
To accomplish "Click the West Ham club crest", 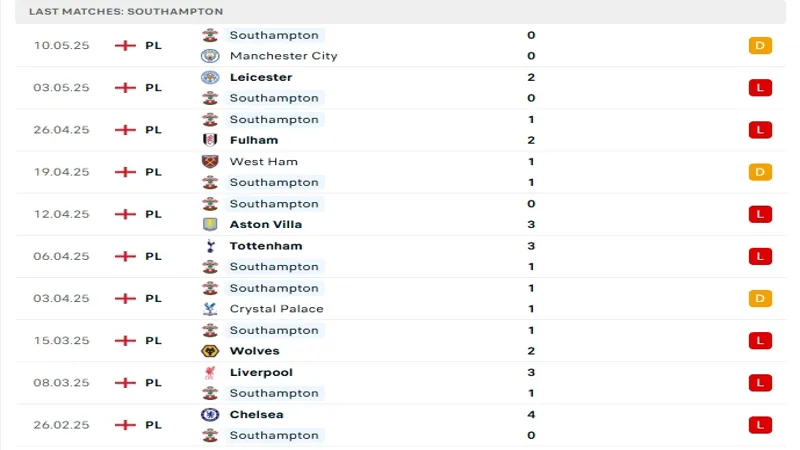I will pos(210,161).
